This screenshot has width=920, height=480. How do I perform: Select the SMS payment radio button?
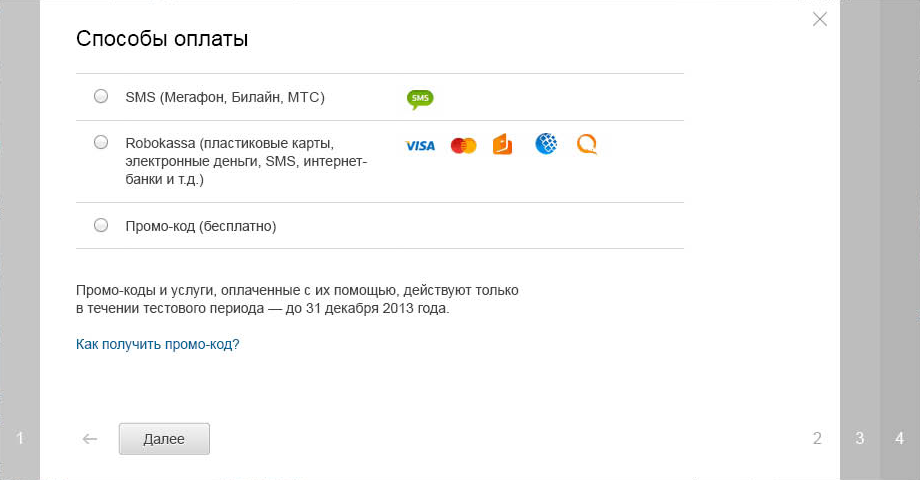click(x=101, y=96)
